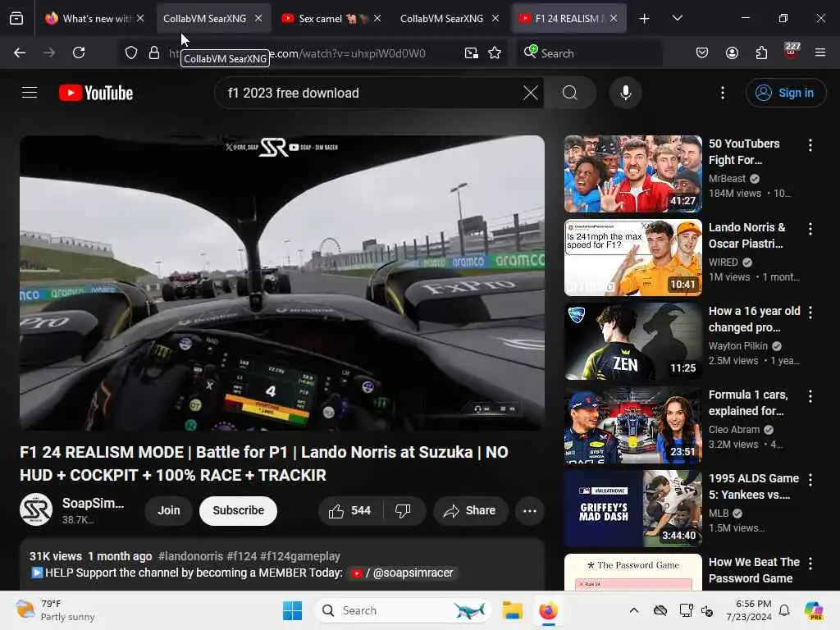Open more actions ellipsis under video
Screen dimensions: 840x630
pyautogui.click(x=530, y=511)
